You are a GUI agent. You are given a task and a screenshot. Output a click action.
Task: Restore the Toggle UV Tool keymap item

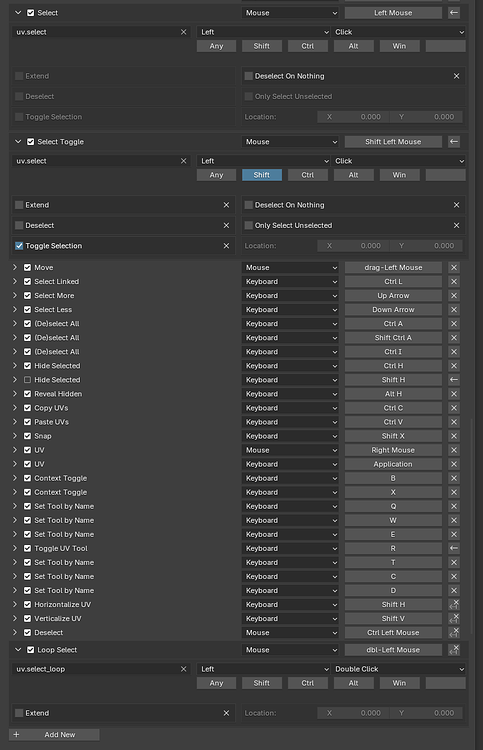[454, 548]
